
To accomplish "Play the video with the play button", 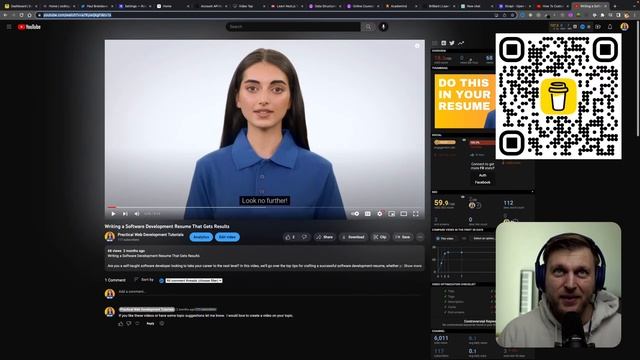I will (x=113, y=213).
